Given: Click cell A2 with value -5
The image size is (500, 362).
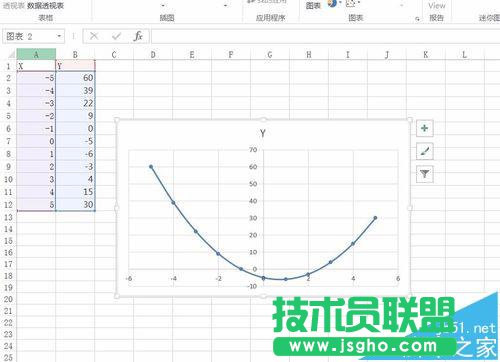Looking at the screenshot, I should pos(36,78).
